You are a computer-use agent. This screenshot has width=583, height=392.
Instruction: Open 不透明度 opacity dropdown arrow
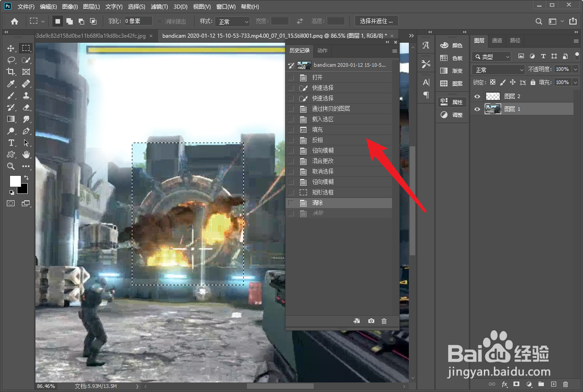click(576, 69)
